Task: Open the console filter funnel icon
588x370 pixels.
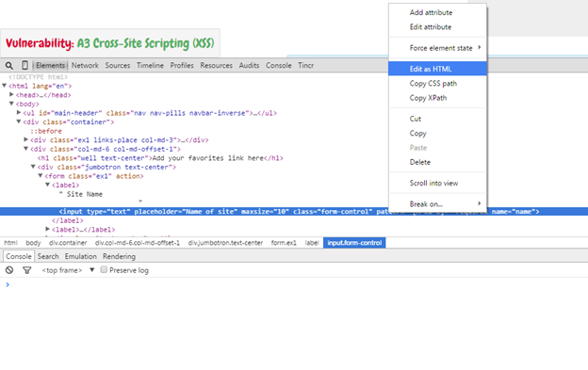Action: tap(27, 270)
